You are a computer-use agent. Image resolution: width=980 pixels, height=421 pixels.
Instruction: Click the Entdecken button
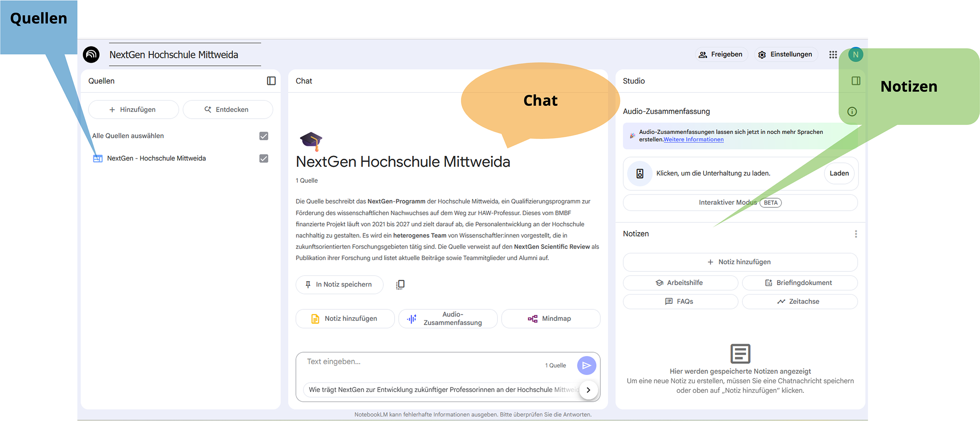[228, 110]
